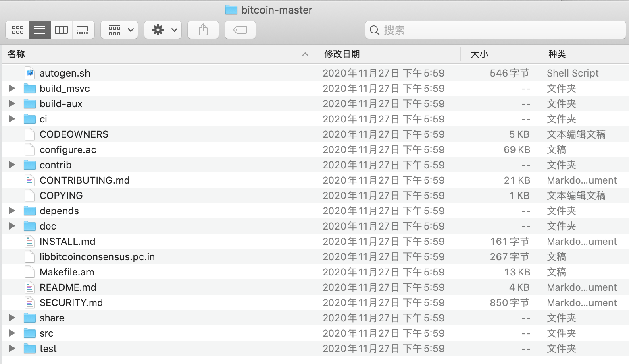The image size is (629, 364).
Task: Expand the test folder
Action: 12,348
